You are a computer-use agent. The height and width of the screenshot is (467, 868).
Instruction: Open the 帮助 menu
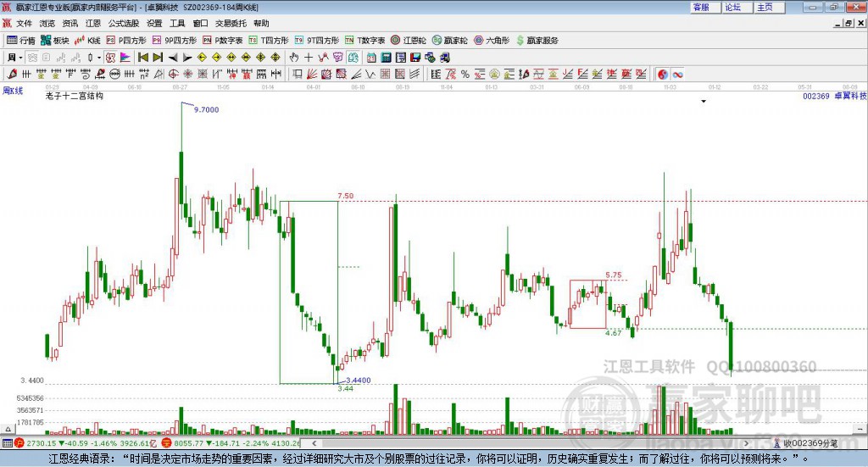point(261,23)
